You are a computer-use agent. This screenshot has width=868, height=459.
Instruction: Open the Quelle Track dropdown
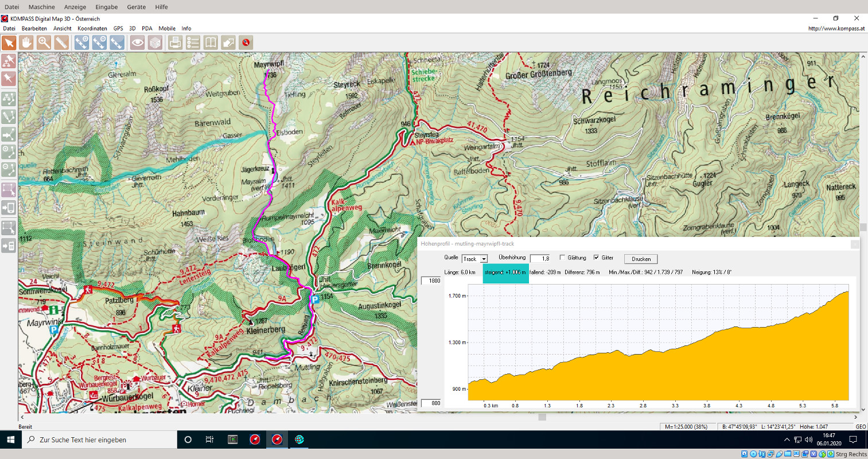click(x=474, y=259)
